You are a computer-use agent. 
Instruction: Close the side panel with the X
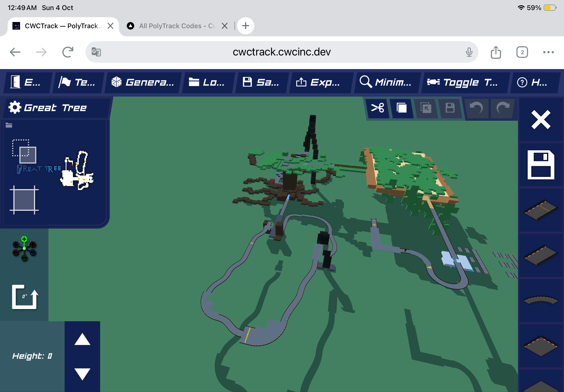(541, 120)
